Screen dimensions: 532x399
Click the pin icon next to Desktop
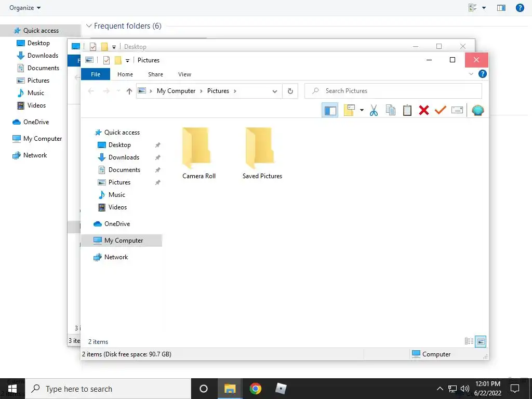click(x=157, y=145)
